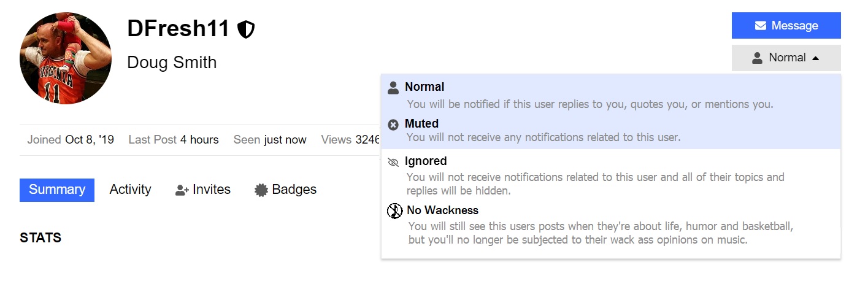Switch to the Activity tab
The image size is (868, 281).
(130, 190)
